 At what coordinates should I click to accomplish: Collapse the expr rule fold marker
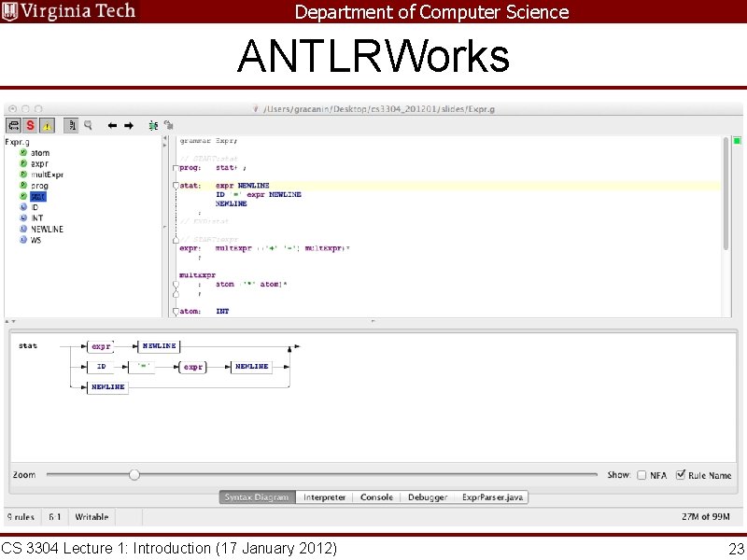(x=176, y=240)
